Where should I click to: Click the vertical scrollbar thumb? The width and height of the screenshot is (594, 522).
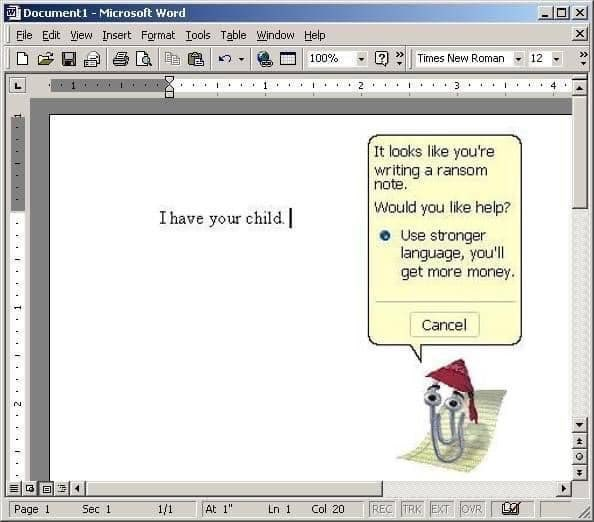580,152
